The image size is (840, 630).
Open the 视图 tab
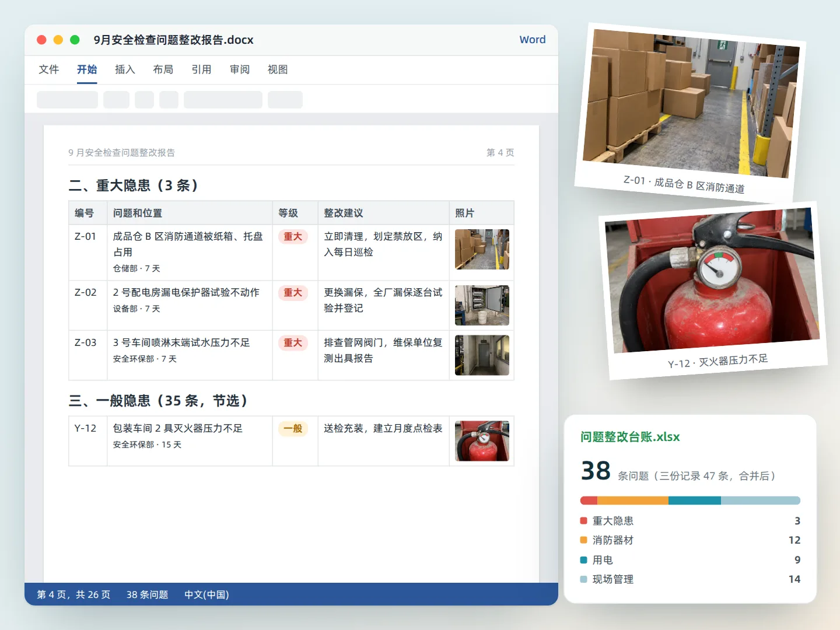click(x=278, y=69)
